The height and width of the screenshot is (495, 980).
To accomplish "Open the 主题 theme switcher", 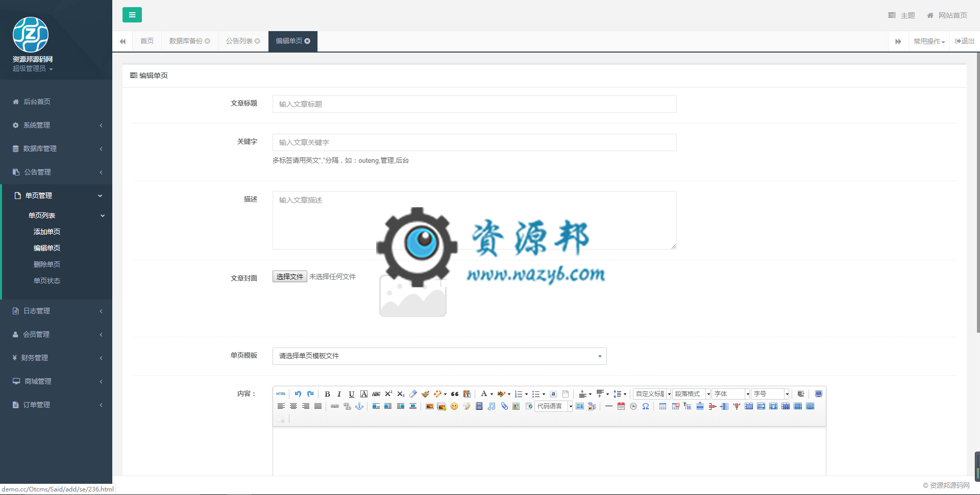I will [901, 15].
